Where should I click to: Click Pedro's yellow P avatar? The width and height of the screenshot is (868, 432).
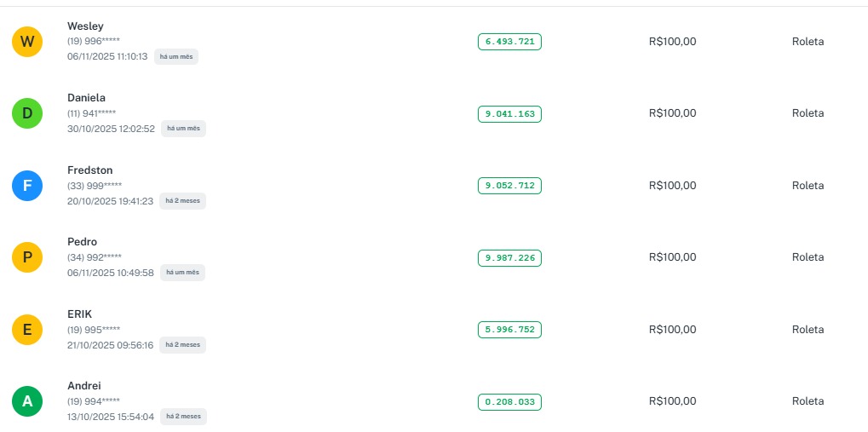click(x=27, y=257)
